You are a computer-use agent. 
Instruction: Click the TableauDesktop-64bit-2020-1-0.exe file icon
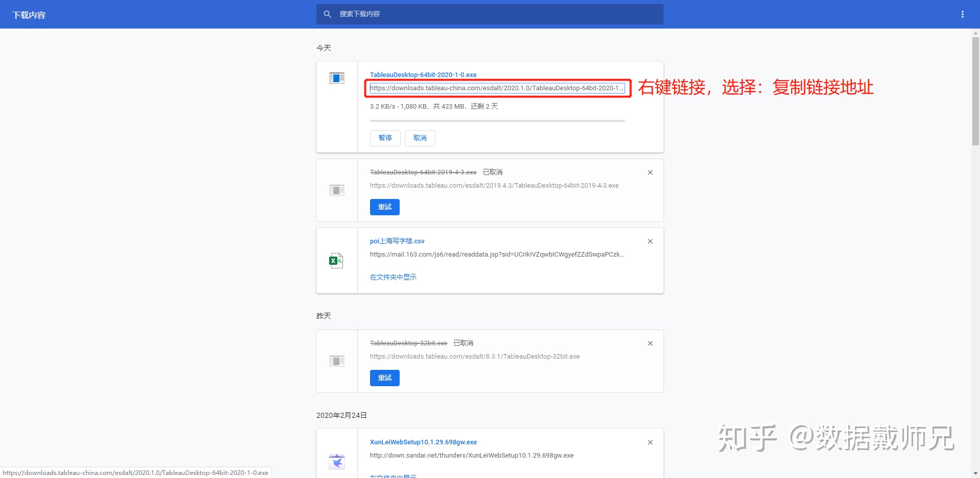tap(337, 78)
